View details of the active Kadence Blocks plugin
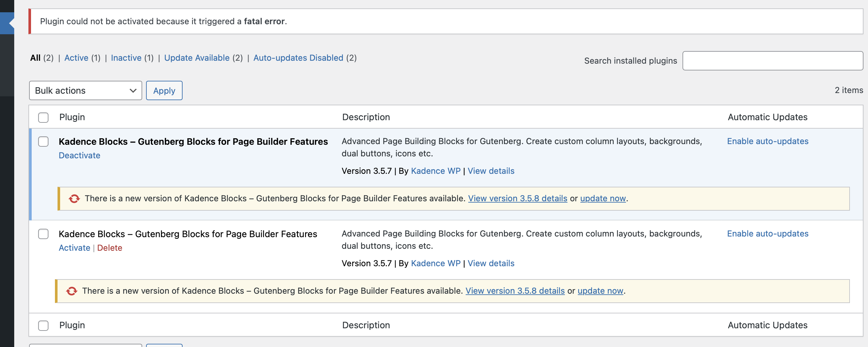The height and width of the screenshot is (347, 868). point(491,171)
